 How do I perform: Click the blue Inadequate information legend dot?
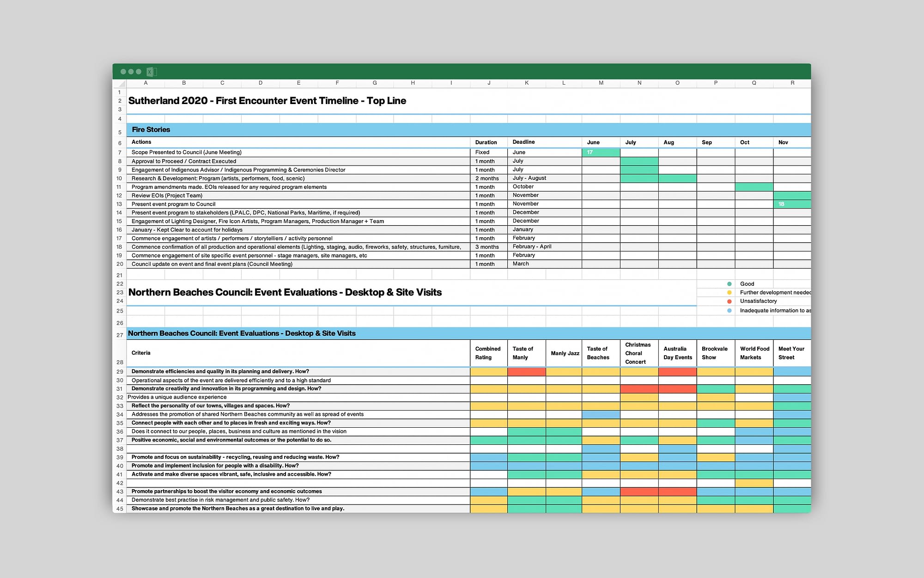729,311
